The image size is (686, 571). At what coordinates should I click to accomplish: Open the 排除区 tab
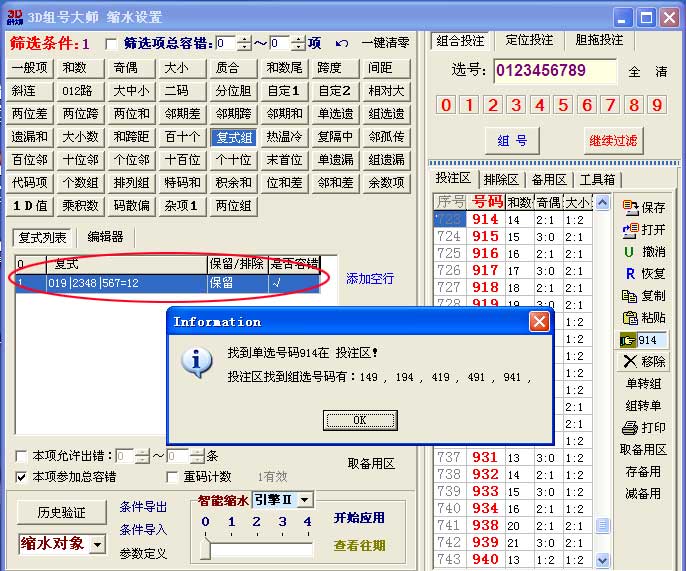tap(500, 179)
